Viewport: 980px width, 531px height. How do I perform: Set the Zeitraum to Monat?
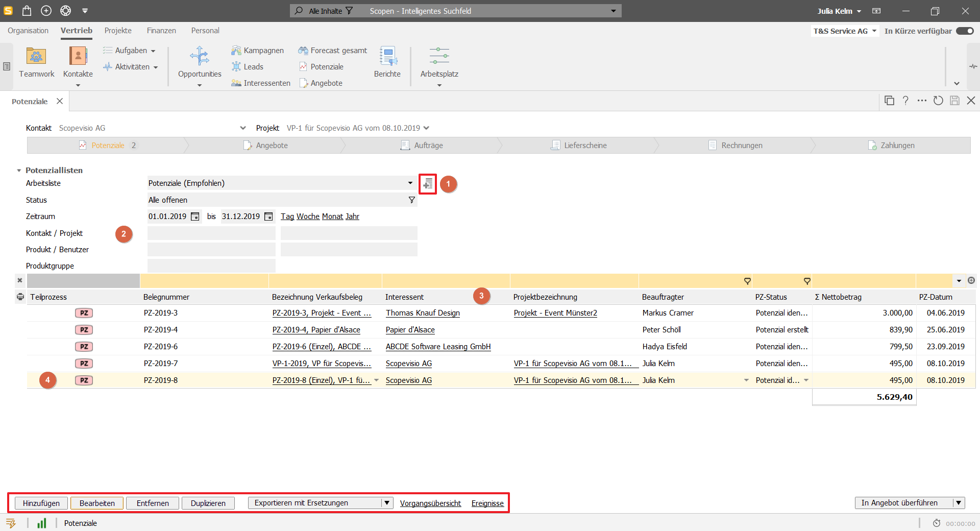[332, 216]
